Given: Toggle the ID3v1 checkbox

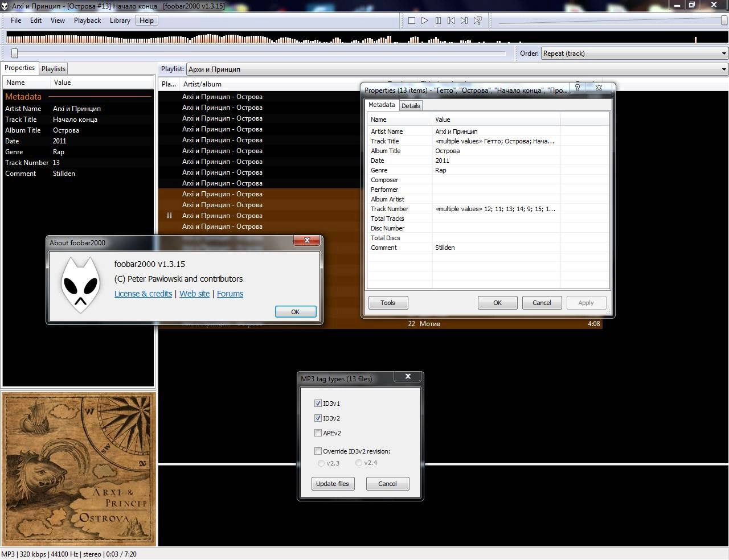Looking at the screenshot, I should [318, 403].
